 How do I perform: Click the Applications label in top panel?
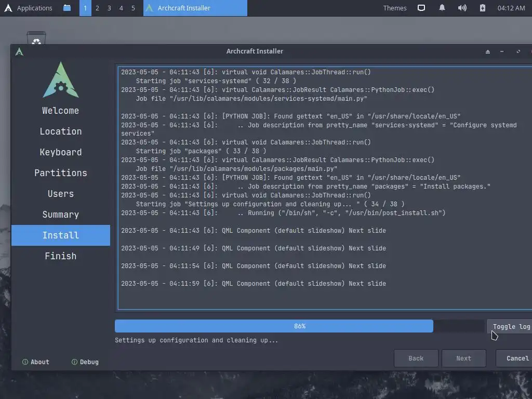point(35,8)
